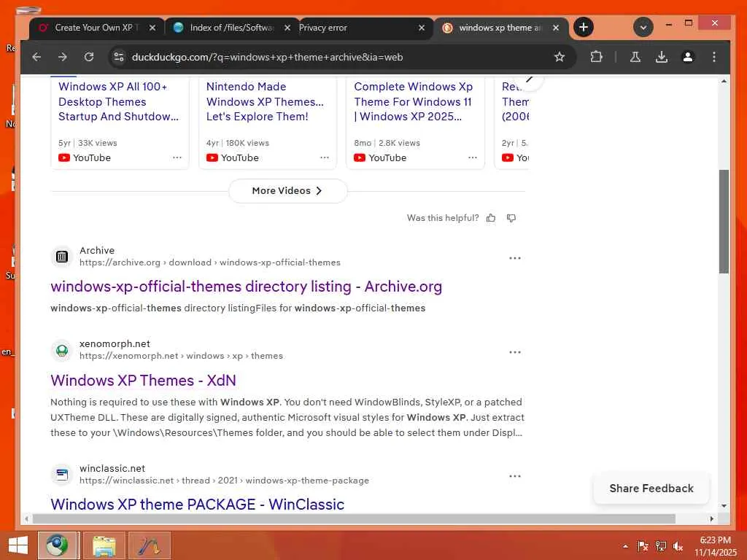Screen dimensions: 747x560
Task: Open Windows XP Themes - XdN result
Action: (144, 381)
